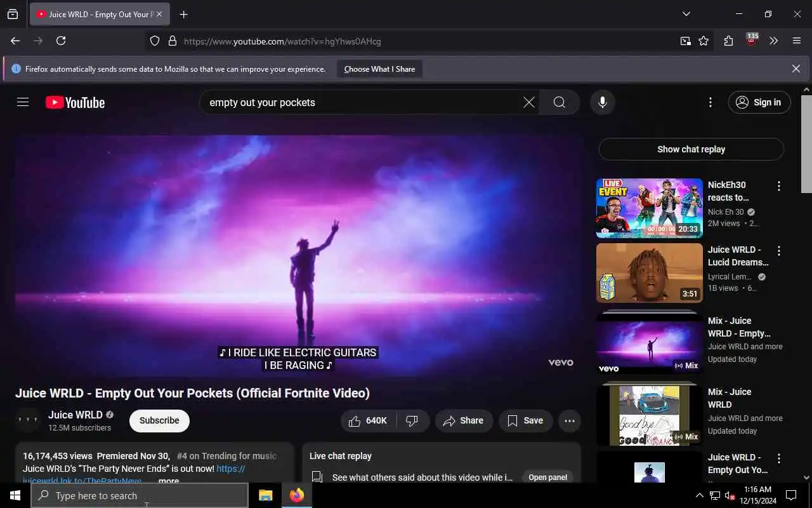Open Windows Start menu

click(x=15, y=495)
